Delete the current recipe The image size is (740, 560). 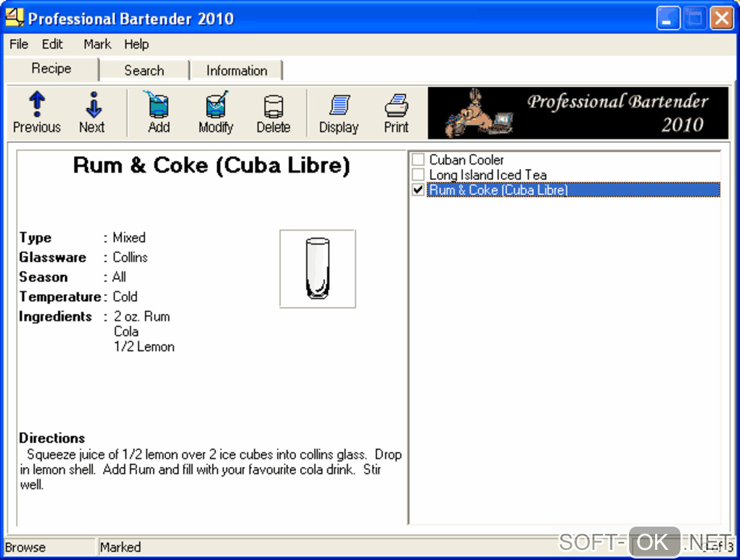tap(274, 112)
